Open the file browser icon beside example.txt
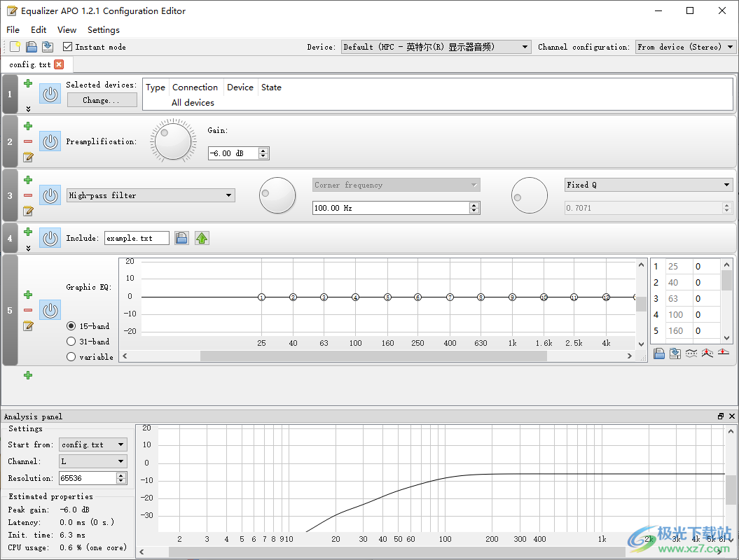The image size is (739, 560). 181,238
